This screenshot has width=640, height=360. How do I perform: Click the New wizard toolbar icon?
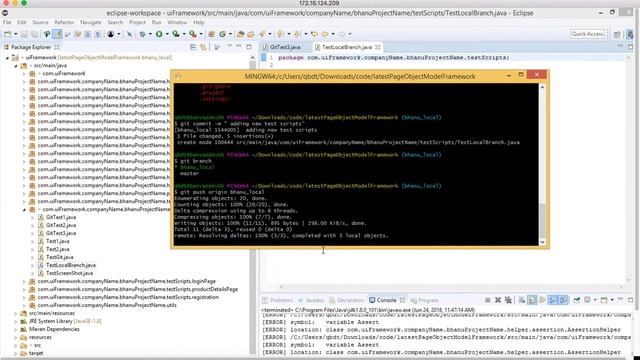(x=7, y=34)
